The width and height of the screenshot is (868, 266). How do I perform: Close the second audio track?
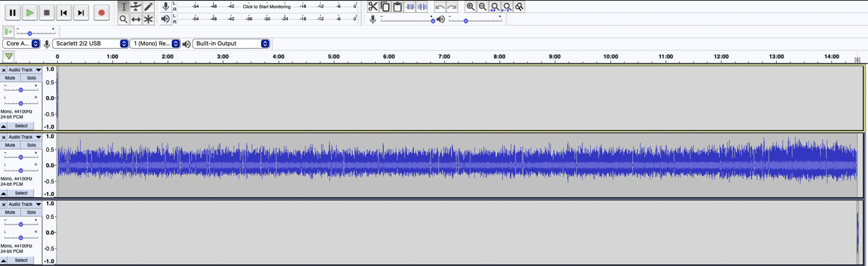click(x=3, y=137)
